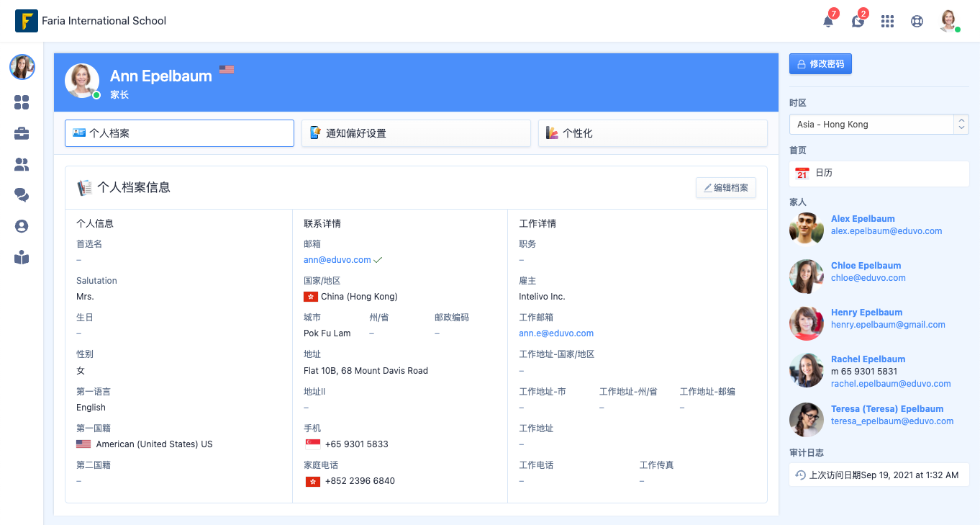Click the Salutation value Mrs.
980x525 pixels.
click(x=85, y=297)
